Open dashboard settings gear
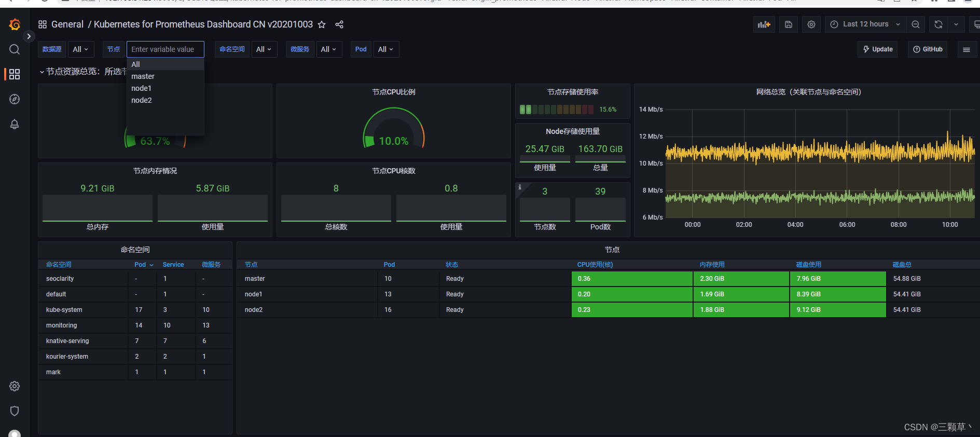 pyautogui.click(x=811, y=24)
